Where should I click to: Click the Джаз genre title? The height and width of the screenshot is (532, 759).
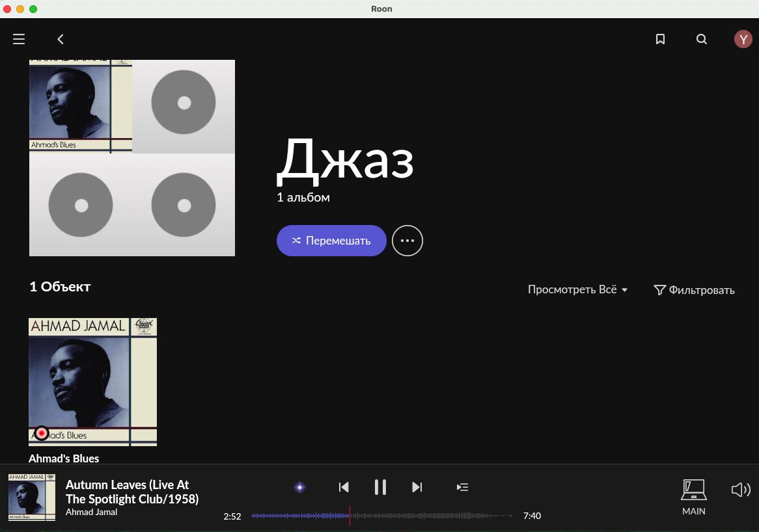pyautogui.click(x=345, y=161)
